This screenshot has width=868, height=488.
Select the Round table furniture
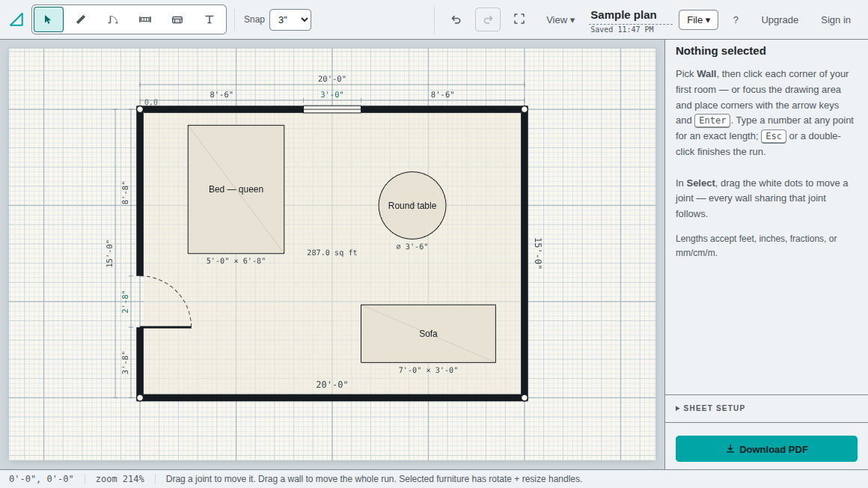pyautogui.click(x=412, y=206)
